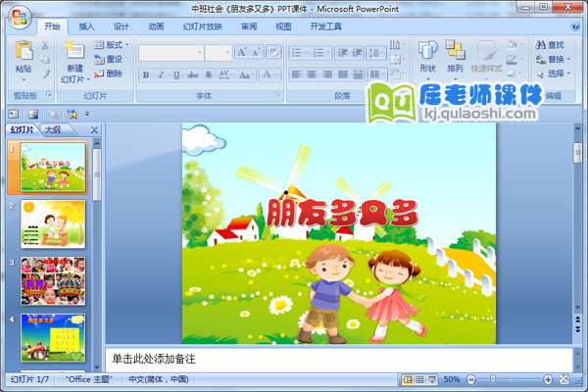
Task: Open PowerPoint Help question mark icon
Action: click(575, 26)
